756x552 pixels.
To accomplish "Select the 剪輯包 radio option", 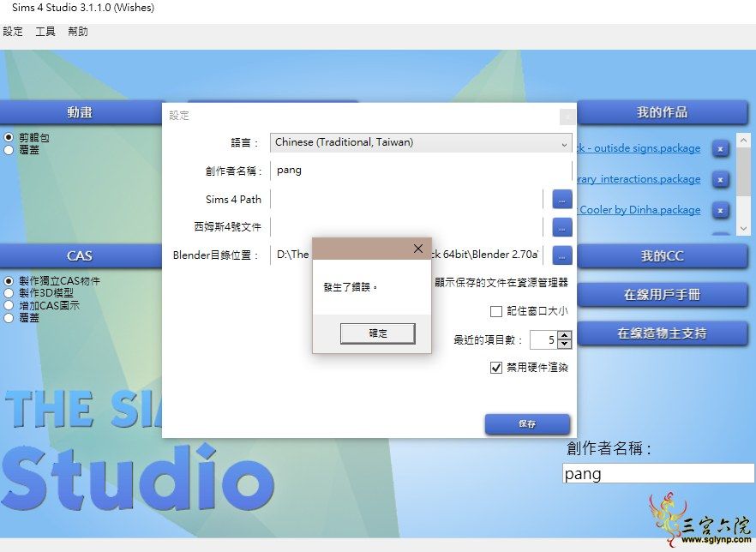I will click(9, 137).
